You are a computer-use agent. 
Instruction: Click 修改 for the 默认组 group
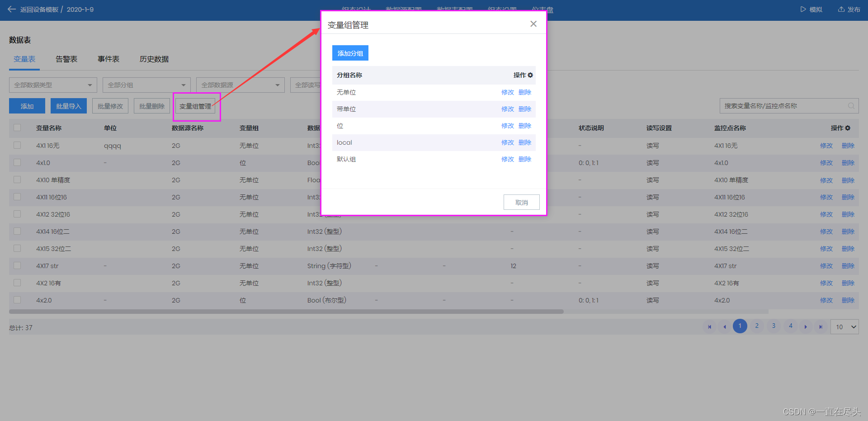508,159
